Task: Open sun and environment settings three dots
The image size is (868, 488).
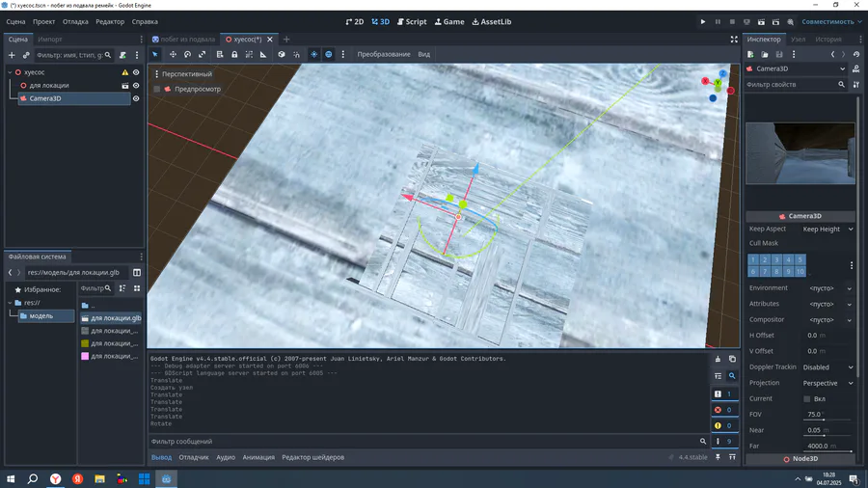Action: click(343, 54)
